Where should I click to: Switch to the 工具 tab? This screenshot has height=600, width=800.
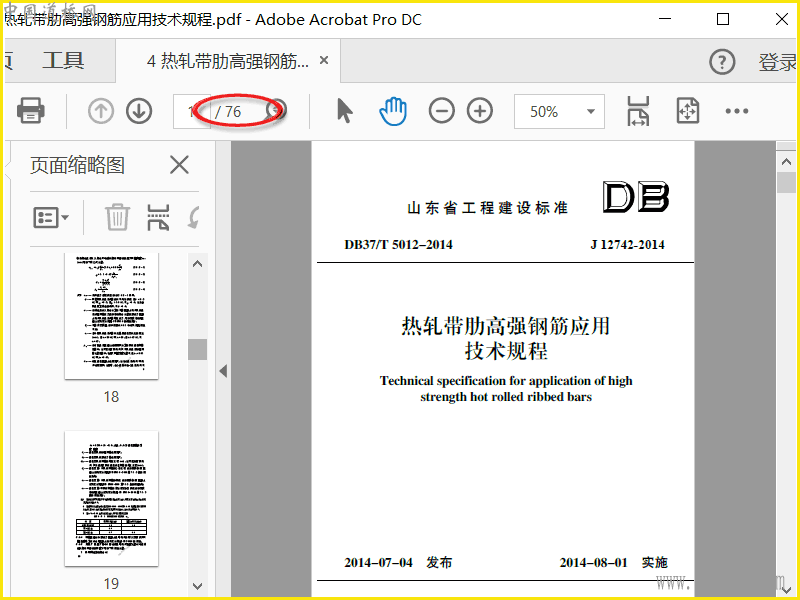(x=63, y=60)
